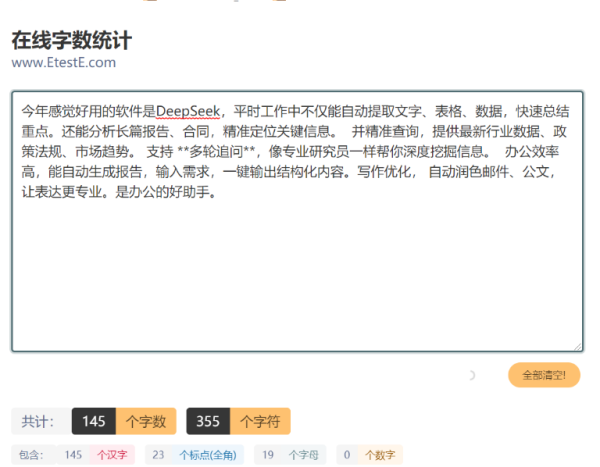Screen dimensions: 600x467
Task: Click the 个字数 label
Action: point(146,421)
